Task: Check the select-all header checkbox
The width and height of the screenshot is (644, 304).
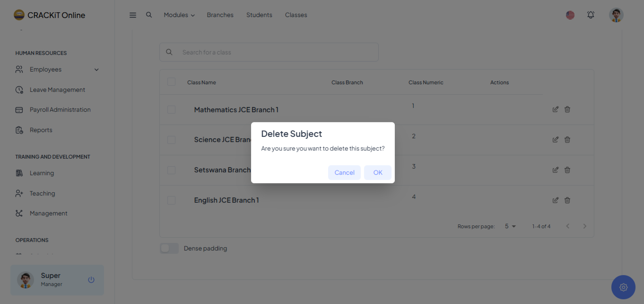Action: pos(171,82)
